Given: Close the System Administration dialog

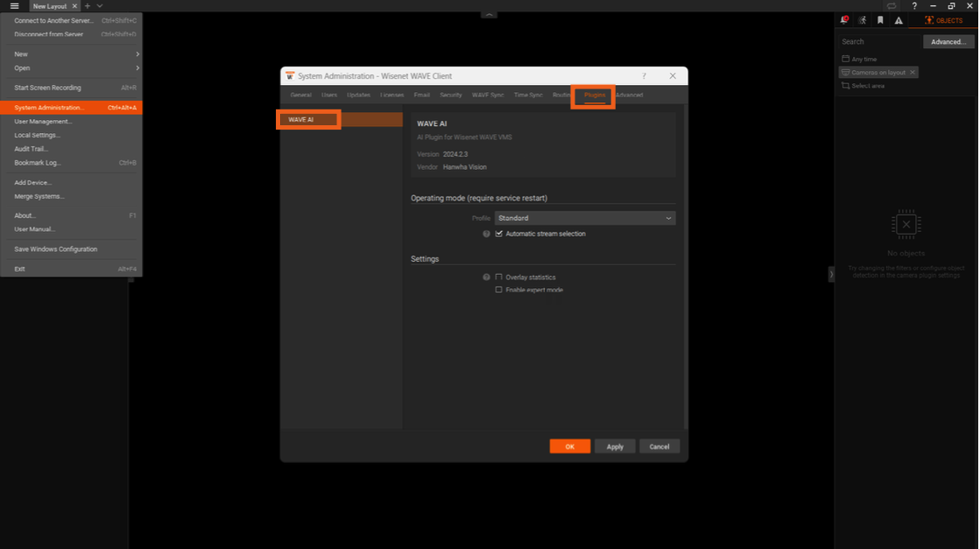Looking at the screenshot, I should tap(673, 76).
